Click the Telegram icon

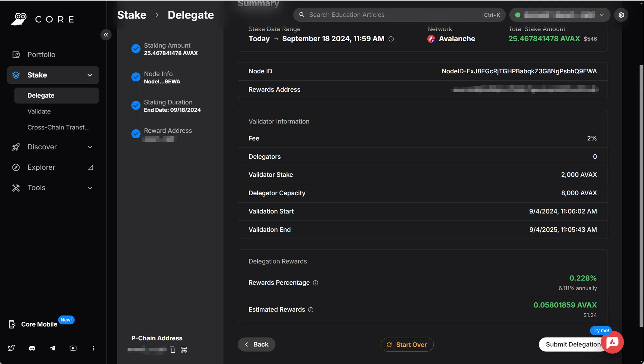[53, 348]
